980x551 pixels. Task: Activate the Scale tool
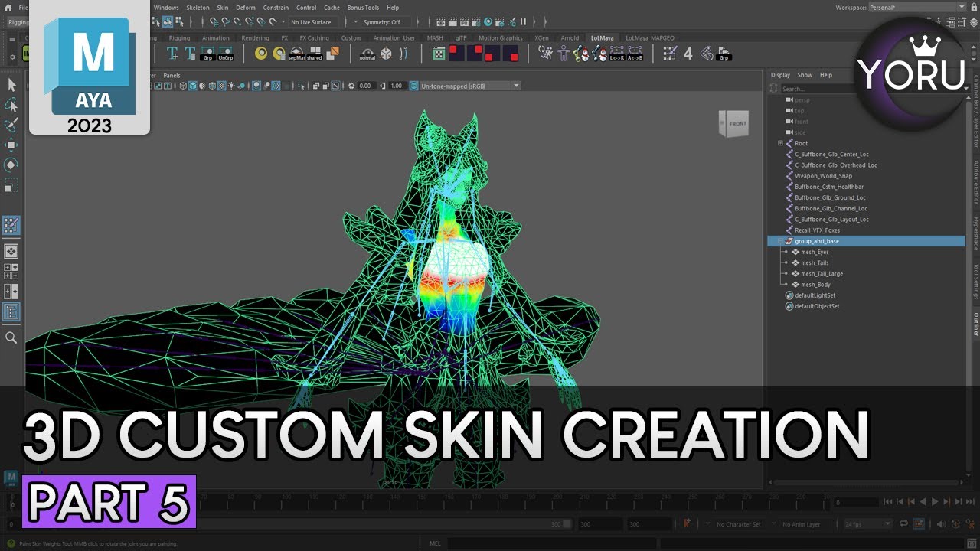pos(11,185)
